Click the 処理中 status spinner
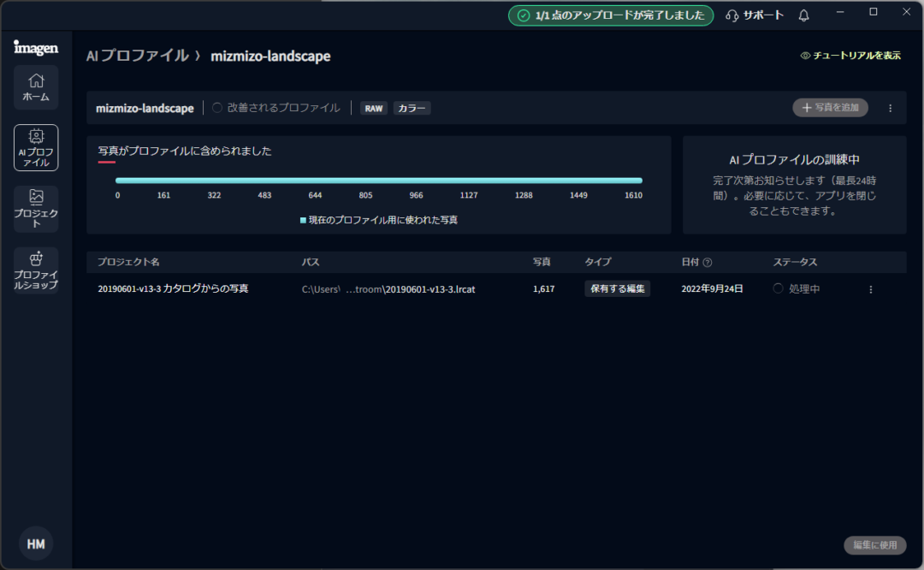This screenshot has width=924, height=570. [x=778, y=289]
